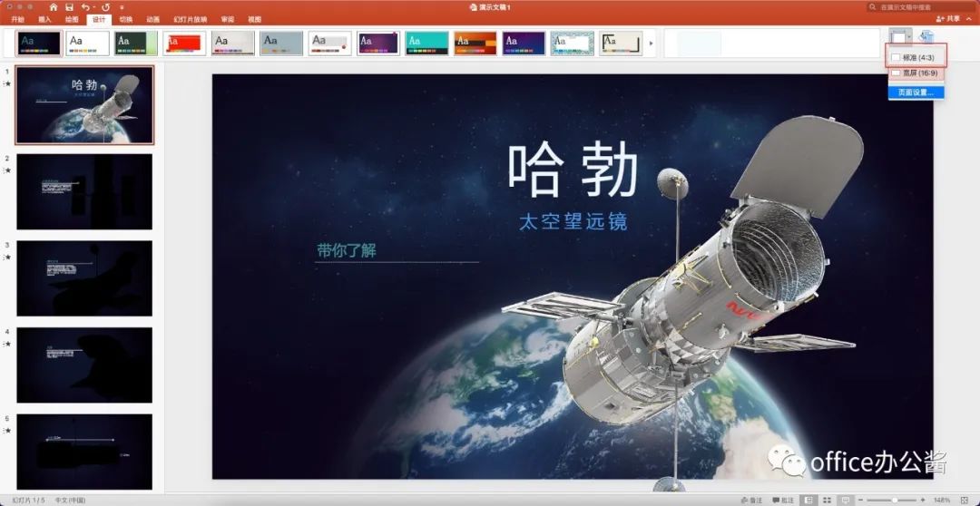Apply the light gray gradient theme

tap(232, 44)
